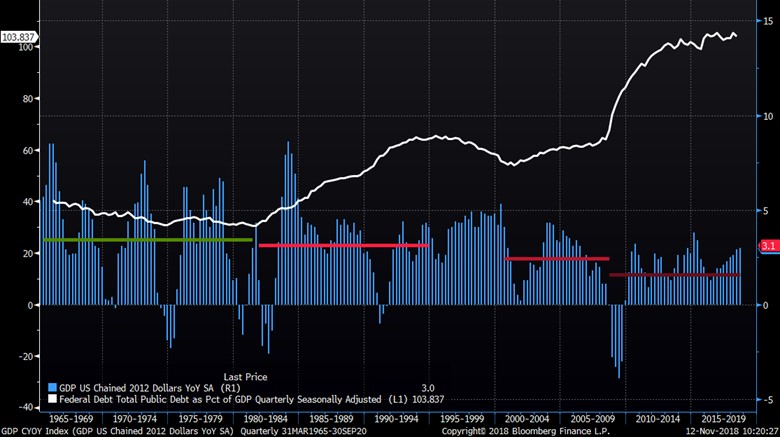780x437 pixels.
Task: Click the red 3.1 value tag on right axis
Action: pos(768,245)
